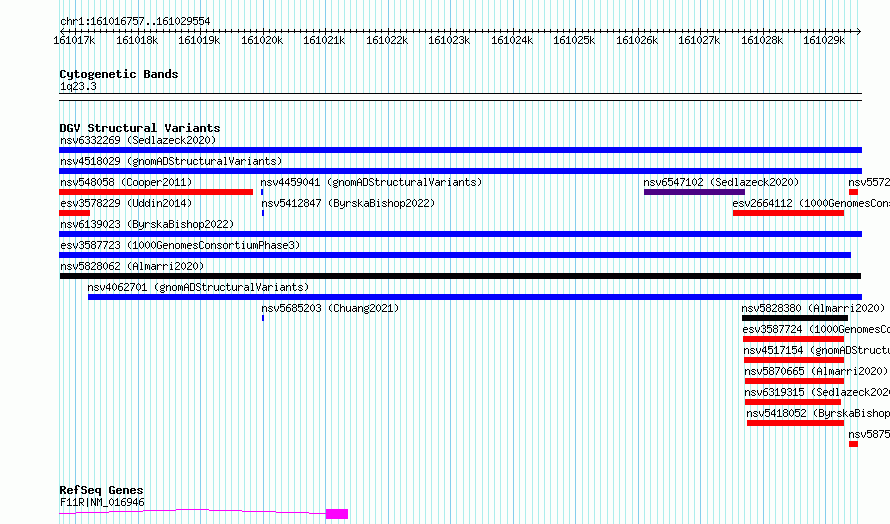Select the black nsv5828062 variant bar
Image resolution: width=890 pixels, height=524 pixels.
click(x=460, y=276)
